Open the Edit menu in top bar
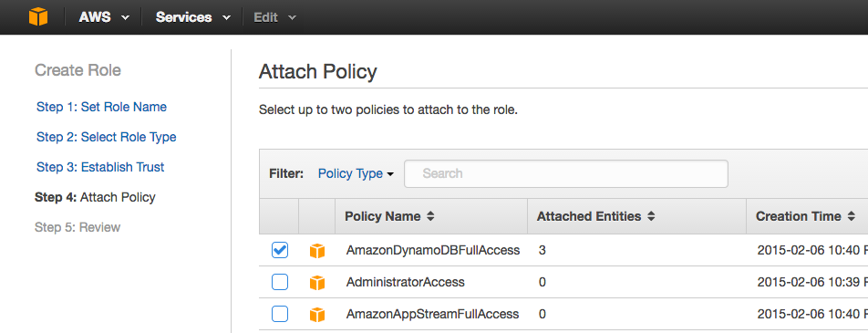 point(275,17)
